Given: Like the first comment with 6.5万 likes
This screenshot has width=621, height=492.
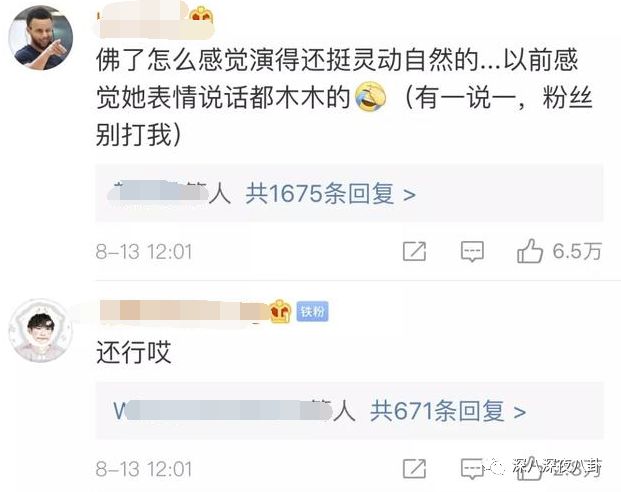Looking at the screenshot, I should pyautogui.click(x=530, y=251).
